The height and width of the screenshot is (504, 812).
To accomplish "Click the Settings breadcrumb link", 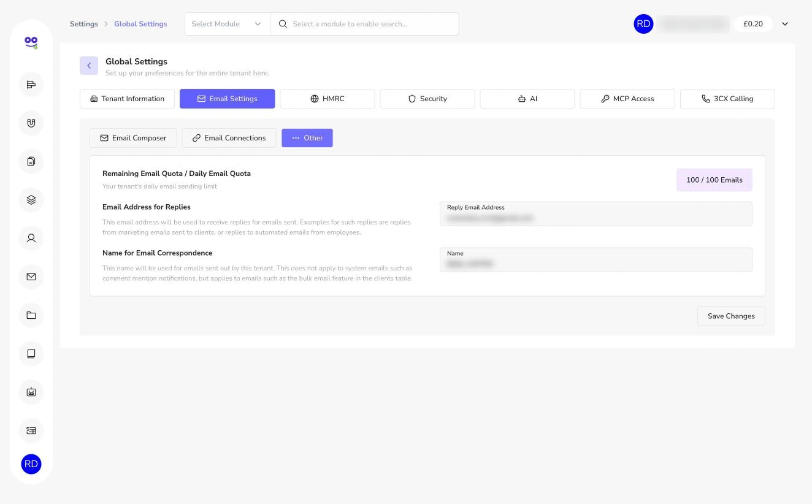I will 84,24.
